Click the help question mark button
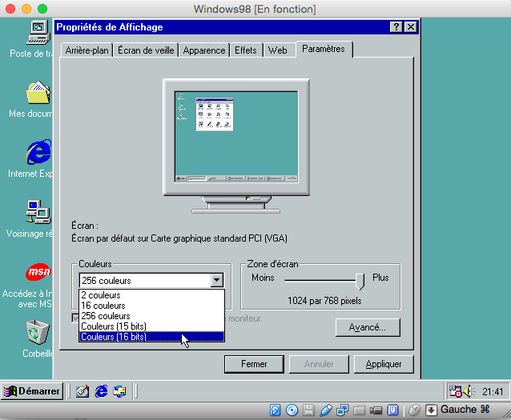511x420 pixels. pyautogui.click(x=396, y=26)
